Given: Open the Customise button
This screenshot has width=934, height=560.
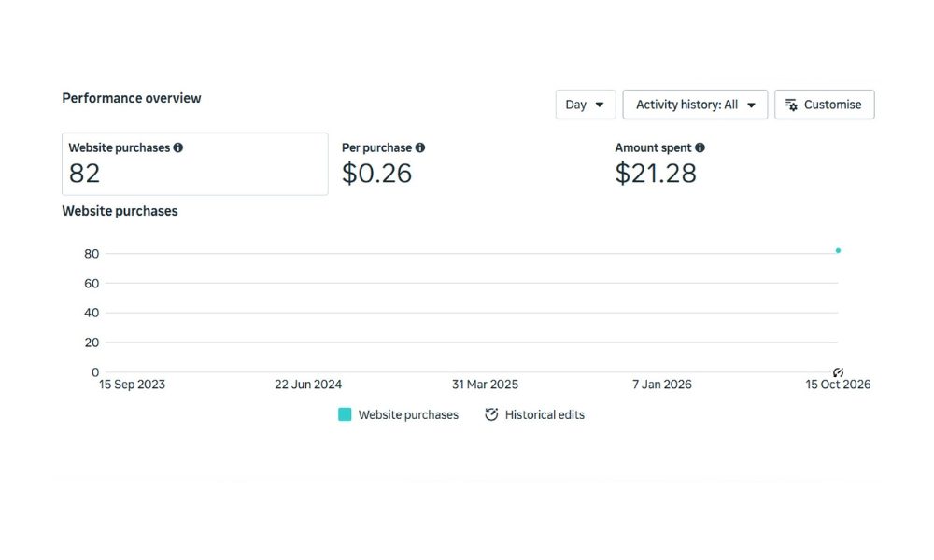Looking at the screenshot, I should click(825, 105).
